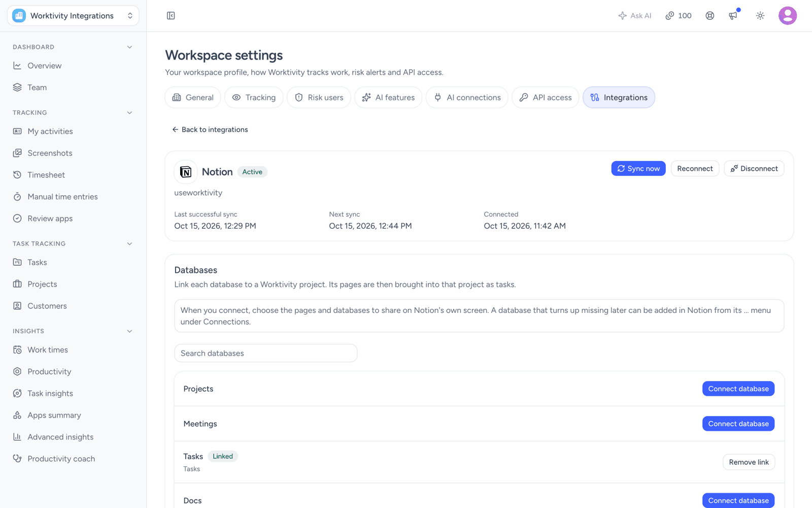This screenshot has height=508, width=812.
Task: Open workspace switcher Worktivity Integrations
Action: coord(73,16)
